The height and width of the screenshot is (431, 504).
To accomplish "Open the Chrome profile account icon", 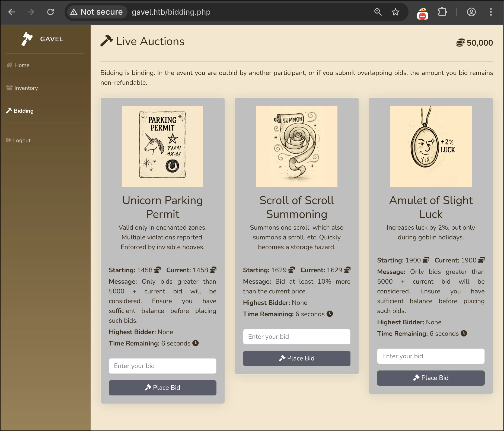I will [471, 12].
